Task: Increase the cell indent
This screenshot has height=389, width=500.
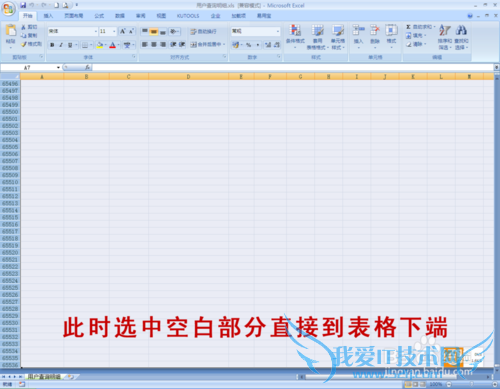Action: [182, 44]
